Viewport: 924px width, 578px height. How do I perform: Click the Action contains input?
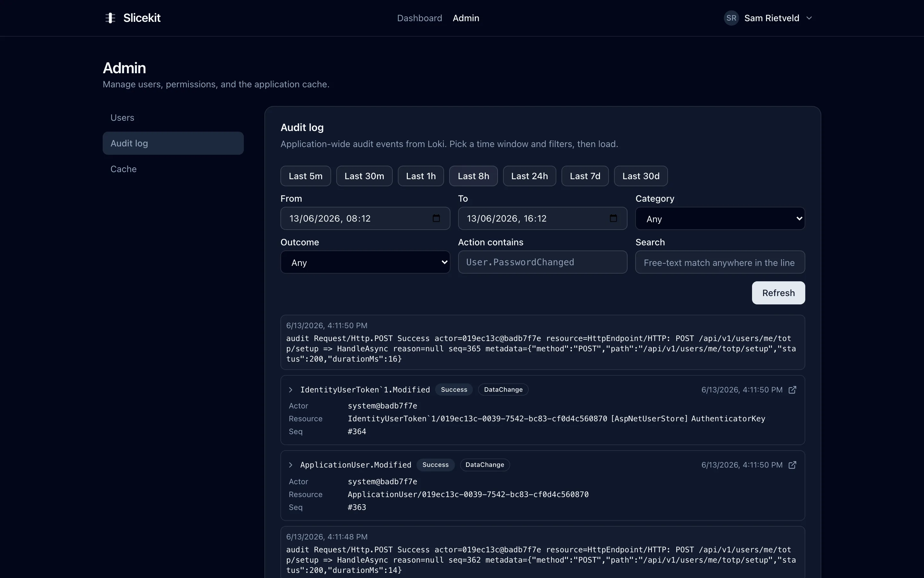click(x=543, y=262)
